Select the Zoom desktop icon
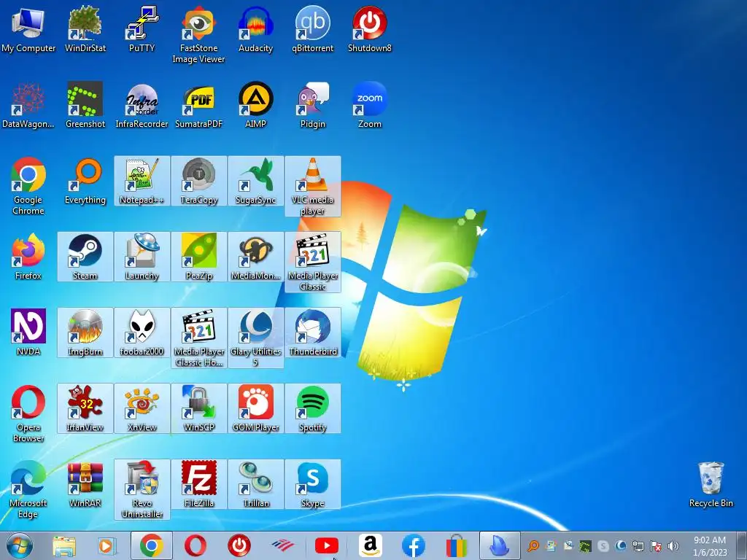This screenshot has width=747, height=560. pyautogui.click(x=370, y=105)
